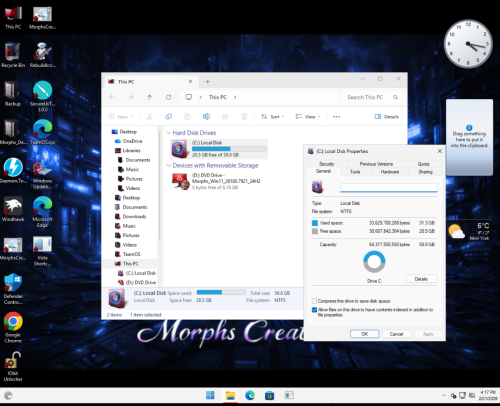The width and height of the screenshot is (500, 406).
Task: Collapse Devices with Removable Storage group
Action: [169, 165]
